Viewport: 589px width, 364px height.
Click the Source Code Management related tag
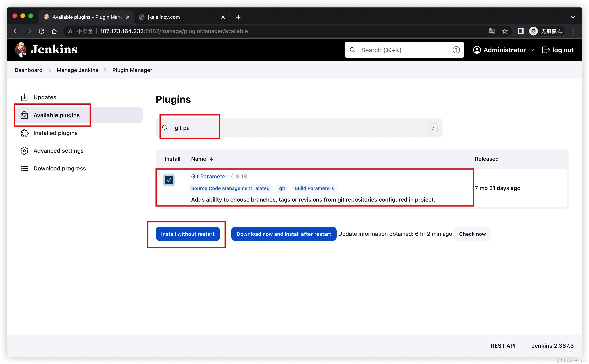tap(230, 188)
